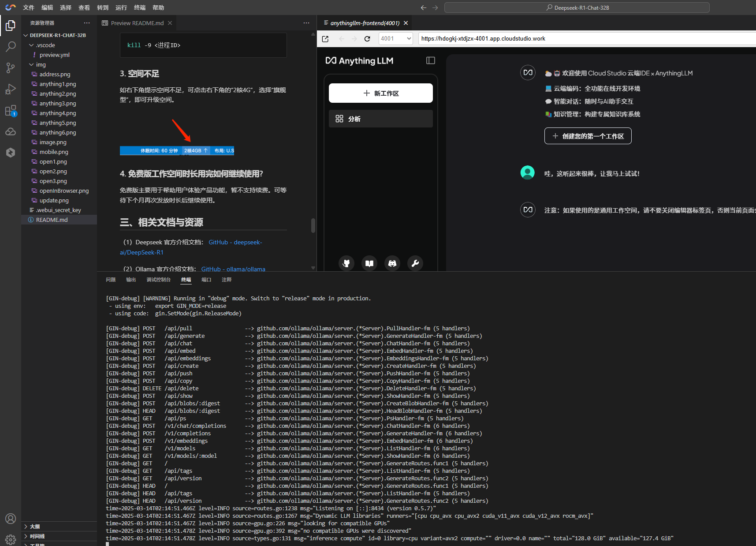Viewport: 756px width, 546px height.
Task: Click 创建您的第一个工作区 button
Action: [588, 136]
